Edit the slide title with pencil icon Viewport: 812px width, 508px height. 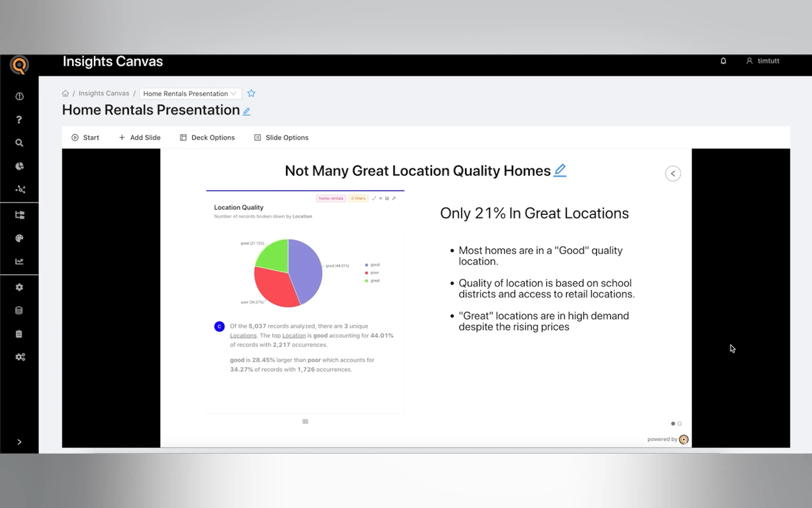559,170
